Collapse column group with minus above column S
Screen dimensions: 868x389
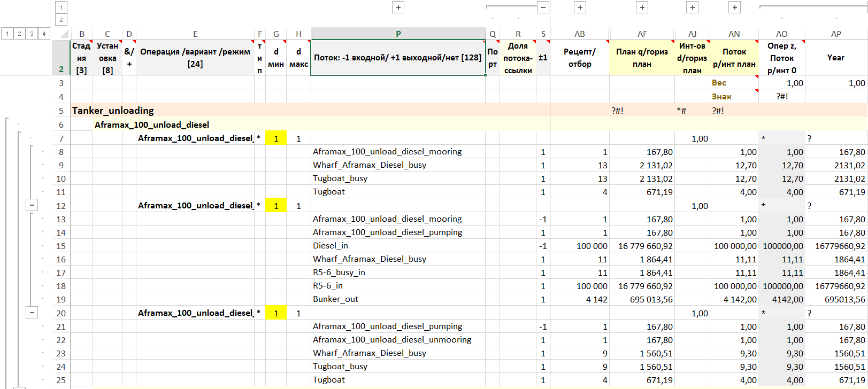pyautogui.click(x=543, y=7)
